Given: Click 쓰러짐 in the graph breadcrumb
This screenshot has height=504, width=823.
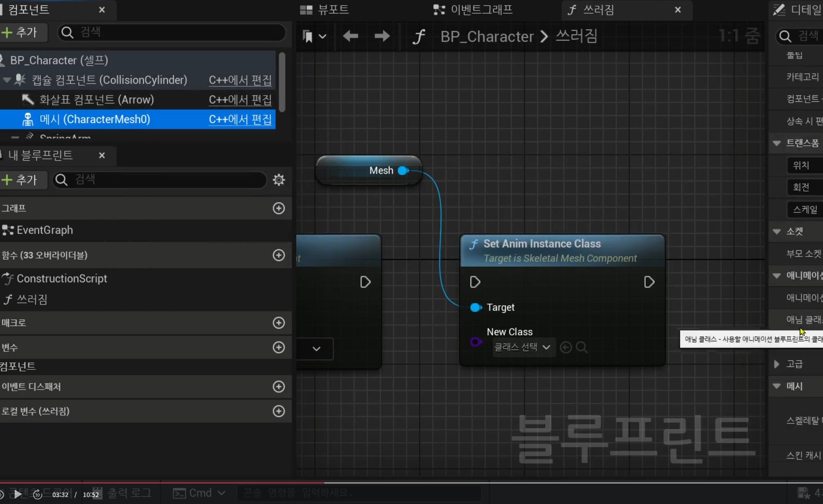Looking at the screenshot, I should click(577, 36).
